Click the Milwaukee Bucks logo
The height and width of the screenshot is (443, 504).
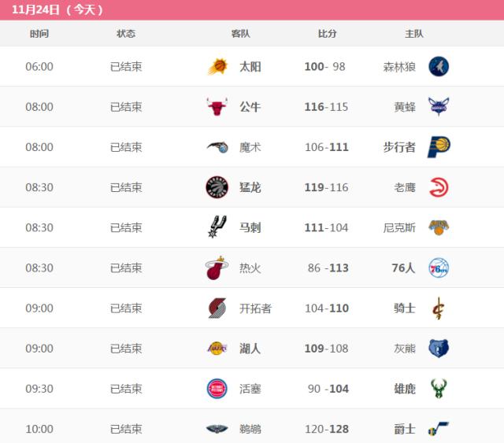pos(439,388)
